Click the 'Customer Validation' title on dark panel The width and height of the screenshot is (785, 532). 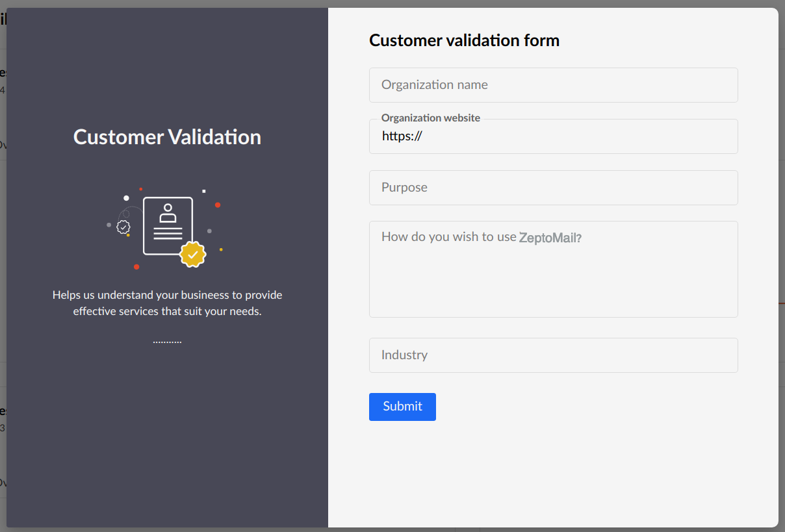click(167, 137)
